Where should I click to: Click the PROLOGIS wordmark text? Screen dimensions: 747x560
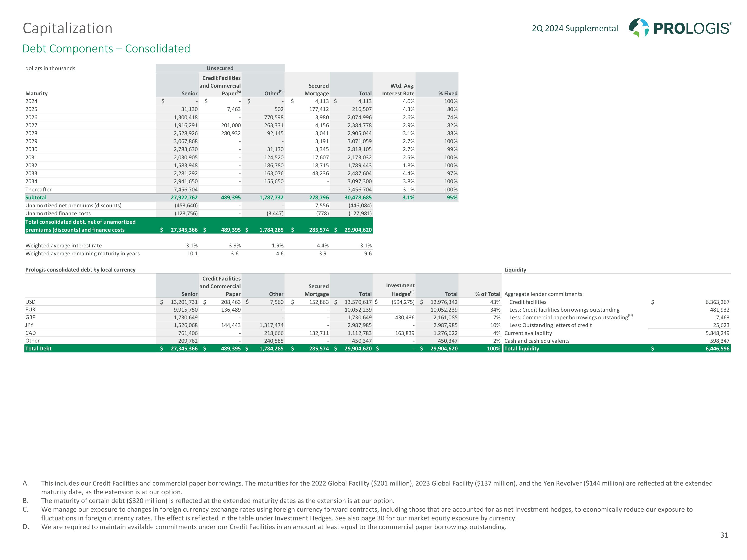tap(692, 28)
